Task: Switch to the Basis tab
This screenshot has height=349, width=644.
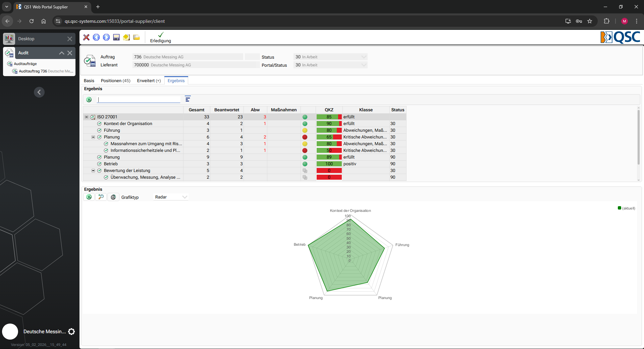Action: point(89,81)
